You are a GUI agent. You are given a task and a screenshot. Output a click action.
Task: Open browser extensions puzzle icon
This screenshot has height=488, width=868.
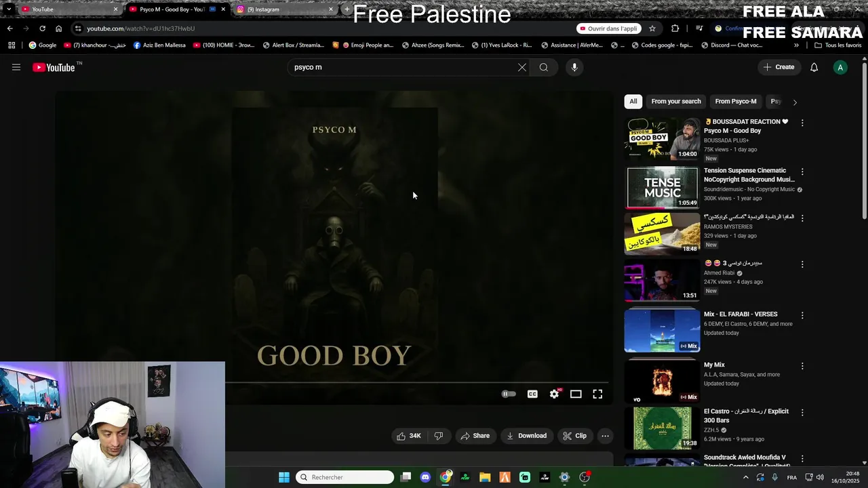pyautogui.click(x=675, y=28)
